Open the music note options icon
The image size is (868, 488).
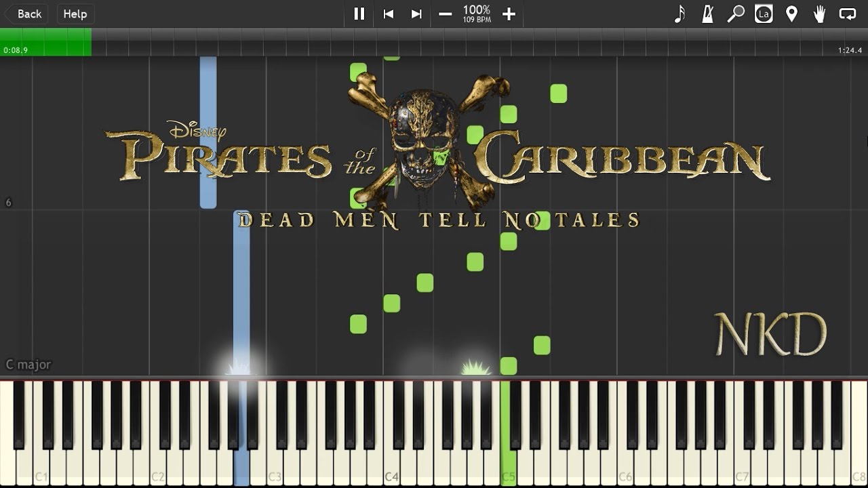[x=679, y=14]
